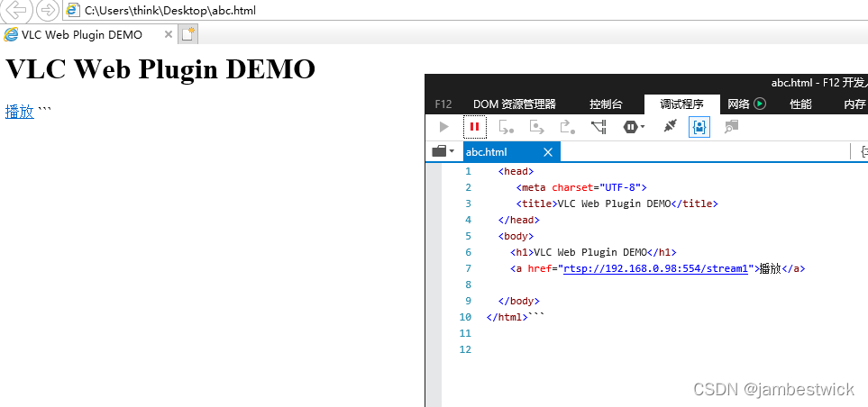Click line number 10 in the code gutter
The image size is (868, 407).
[x=465, y=318]
